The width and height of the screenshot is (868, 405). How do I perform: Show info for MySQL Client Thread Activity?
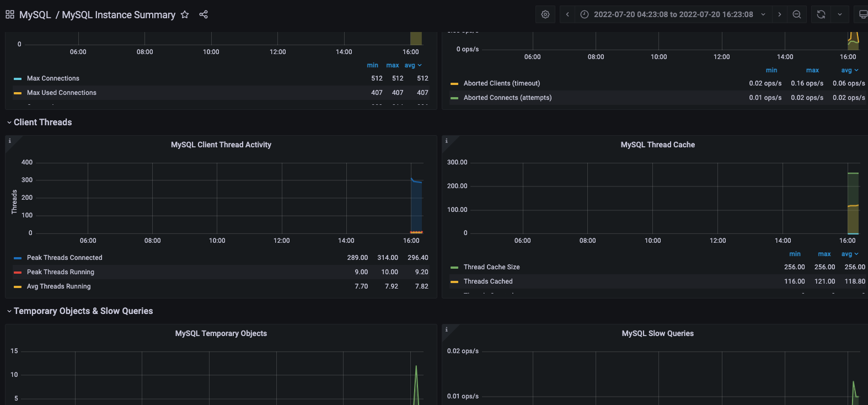[x=9, y=141]
